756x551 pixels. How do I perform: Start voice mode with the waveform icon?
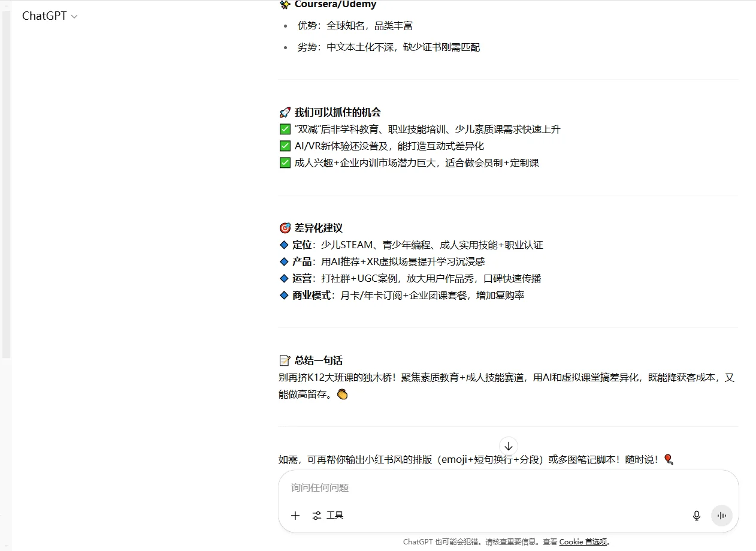click(x=722, y=516)
